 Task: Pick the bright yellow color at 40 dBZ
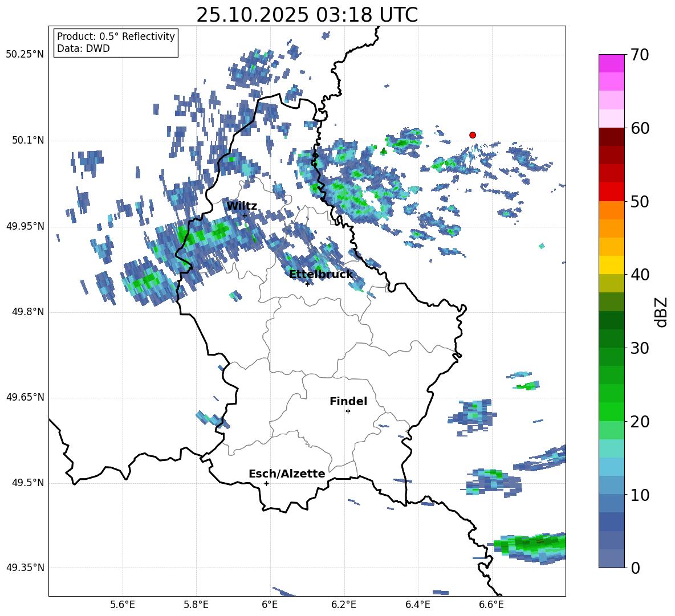point(611,265)
